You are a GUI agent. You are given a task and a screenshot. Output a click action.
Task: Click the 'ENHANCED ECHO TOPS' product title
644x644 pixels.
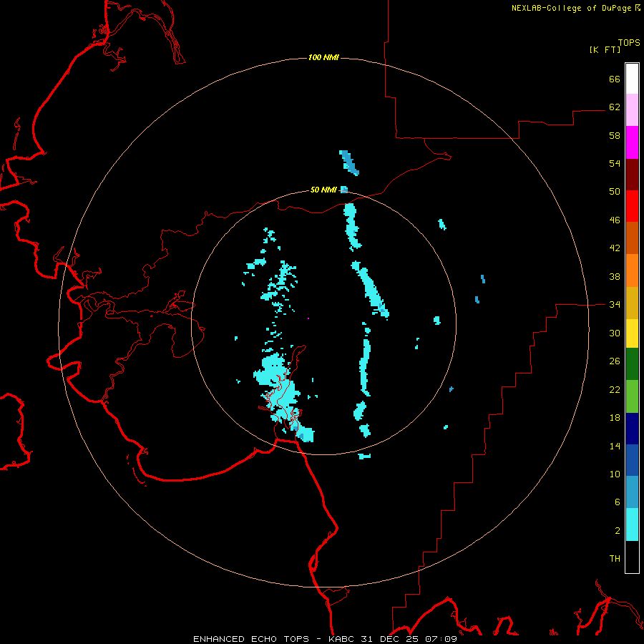coord(251,639)
